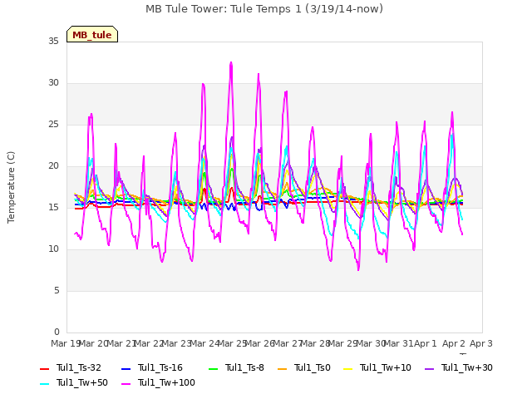Click the 0 y-axis tick label
This screenshot has width=532, height=399.
tap(57, 332)
